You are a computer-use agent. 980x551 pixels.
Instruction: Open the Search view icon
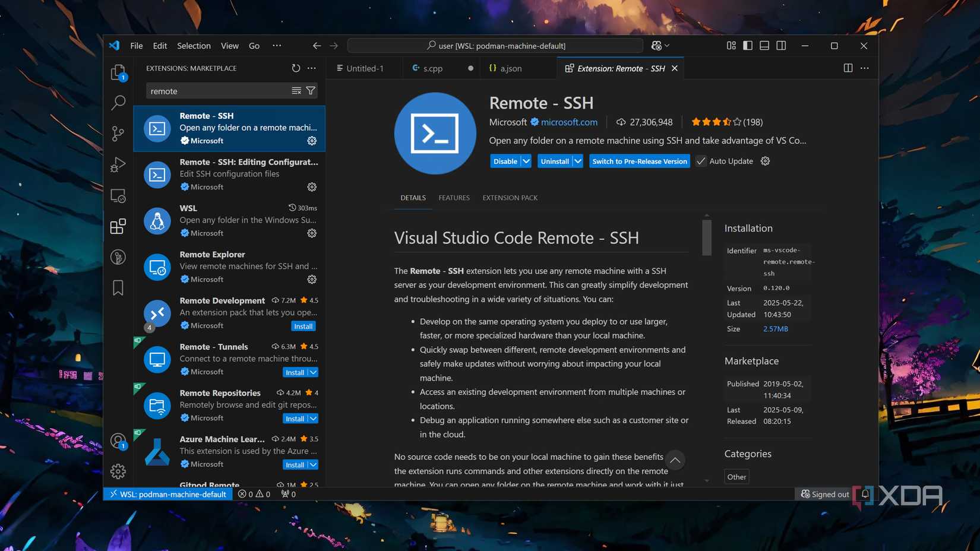click(x=118, y=103)
